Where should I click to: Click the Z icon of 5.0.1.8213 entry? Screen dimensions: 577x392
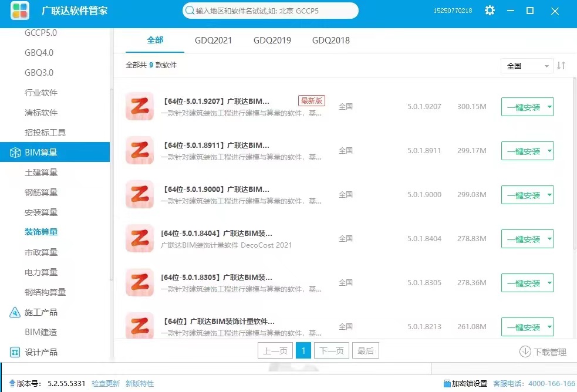pyautogui.click(x=140, y=326)
